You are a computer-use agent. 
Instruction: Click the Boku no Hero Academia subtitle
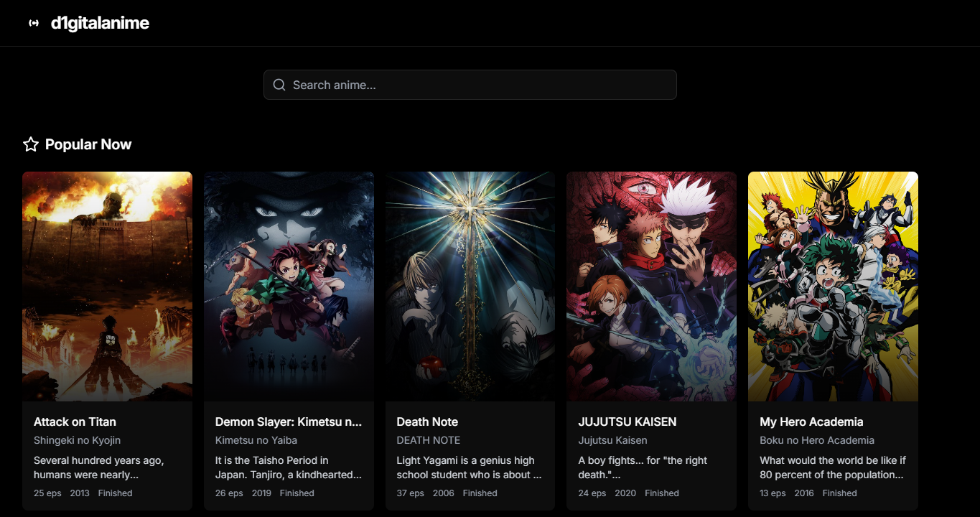[x=817, y=440]
